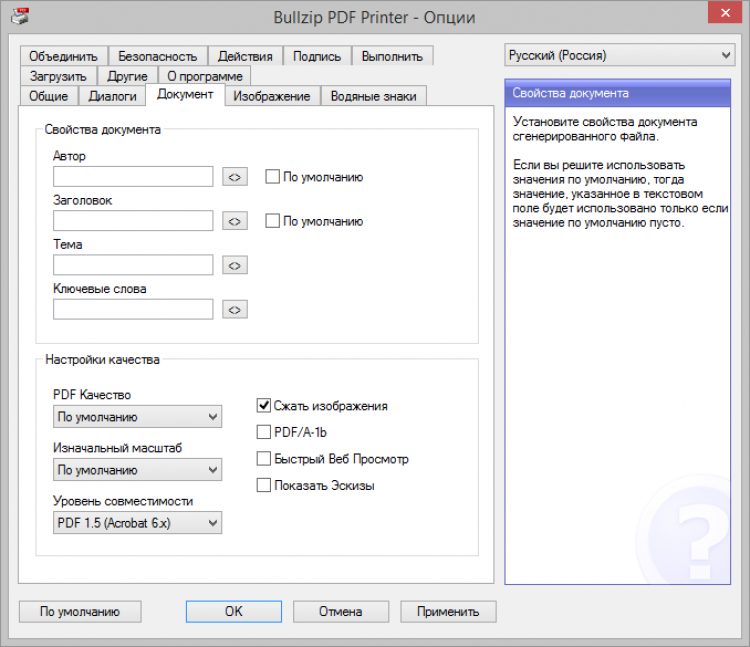Image resolution: width=750 pixels, height=647 pixels.
Task: Open the Уровень совместимости dropdown
Action: tap(137, 523)
